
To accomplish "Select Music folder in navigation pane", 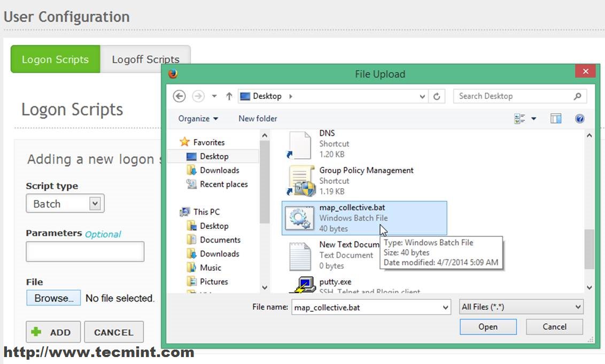I will [x=204, y=267].
